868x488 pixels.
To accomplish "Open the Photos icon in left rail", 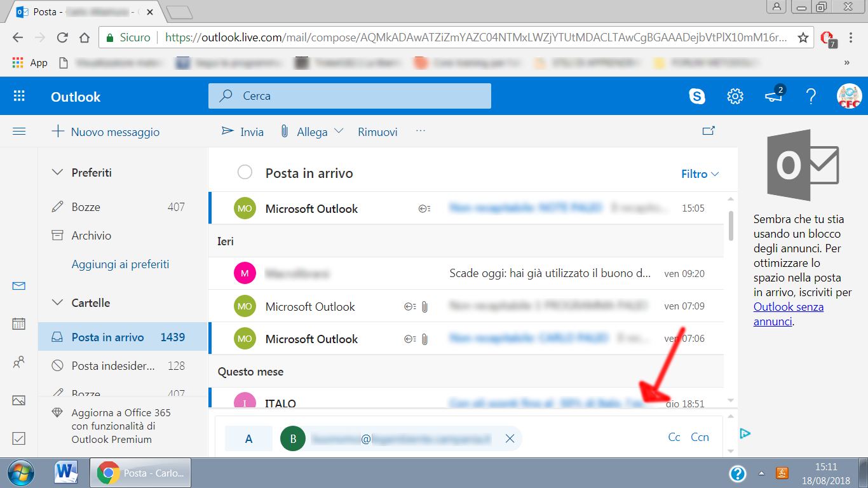I will [x=19, y=400].
